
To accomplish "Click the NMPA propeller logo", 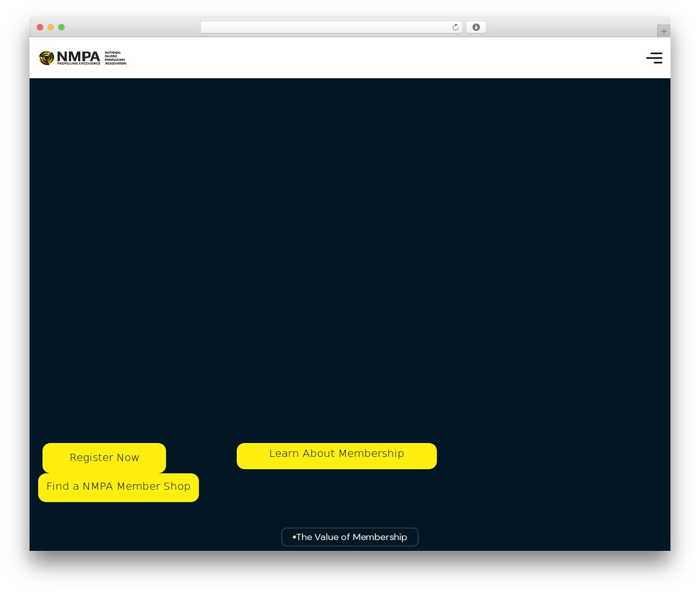I will click(x=83, y=57).
